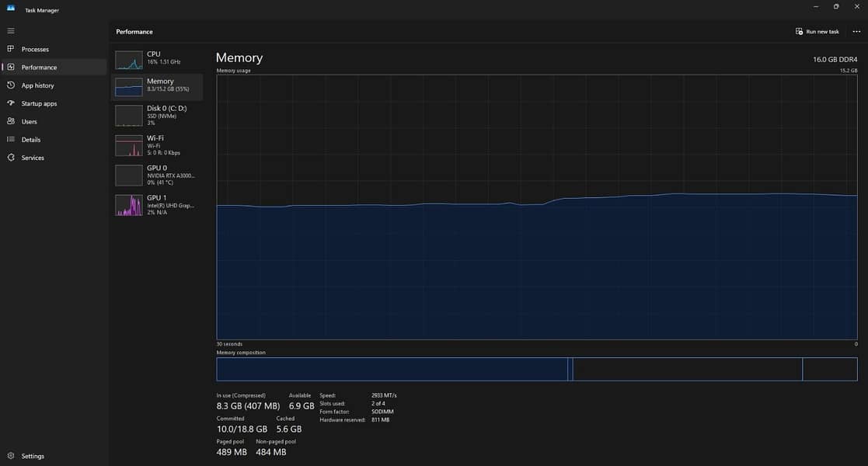The image size is (868, 466).
Task: Click Run new task button
Action: (x=817, y=32)
